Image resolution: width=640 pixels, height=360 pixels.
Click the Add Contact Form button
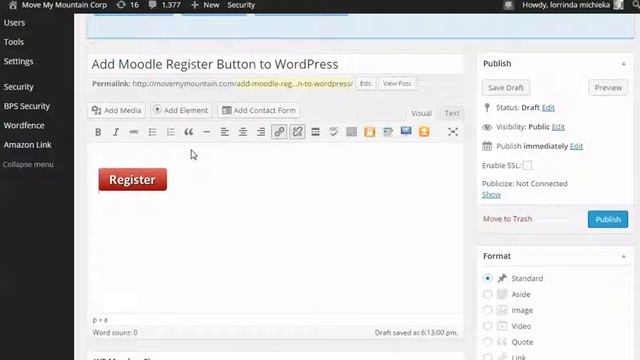coord(259,110)
